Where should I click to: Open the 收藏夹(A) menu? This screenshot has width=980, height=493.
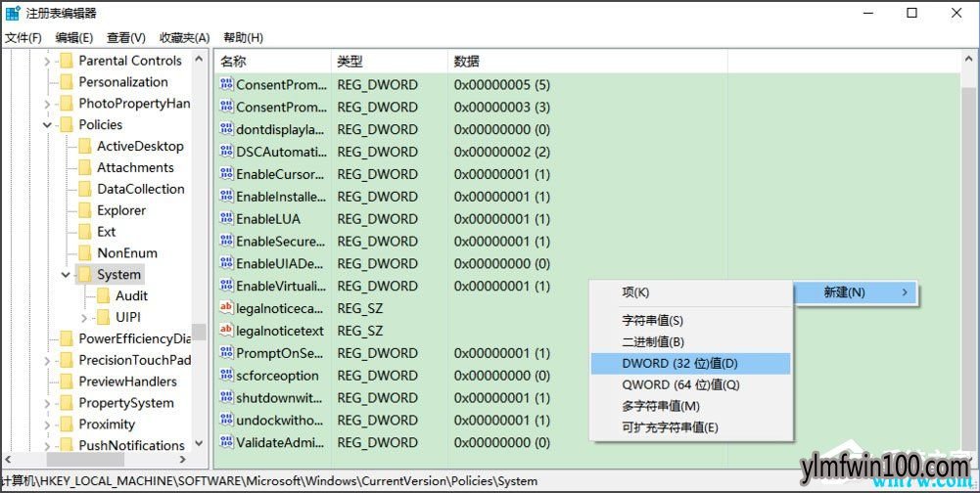(184, 37)
